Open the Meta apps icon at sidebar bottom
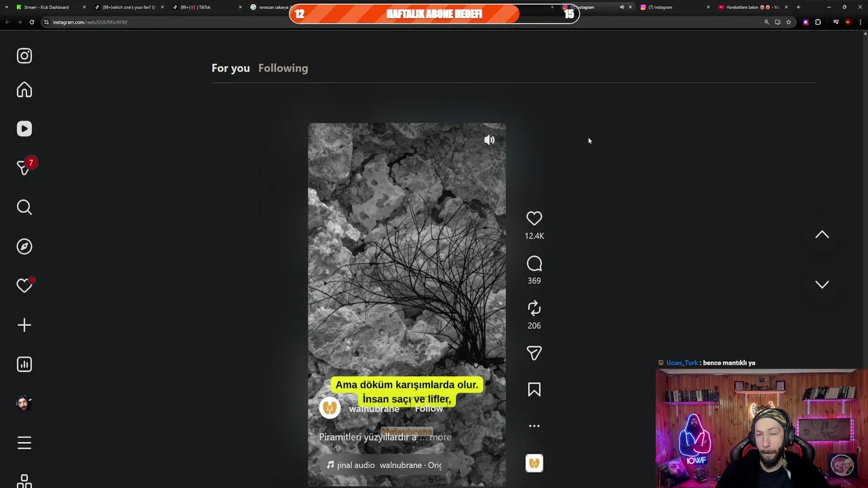The height and width of the screenshot is (488, 868). 24,481
